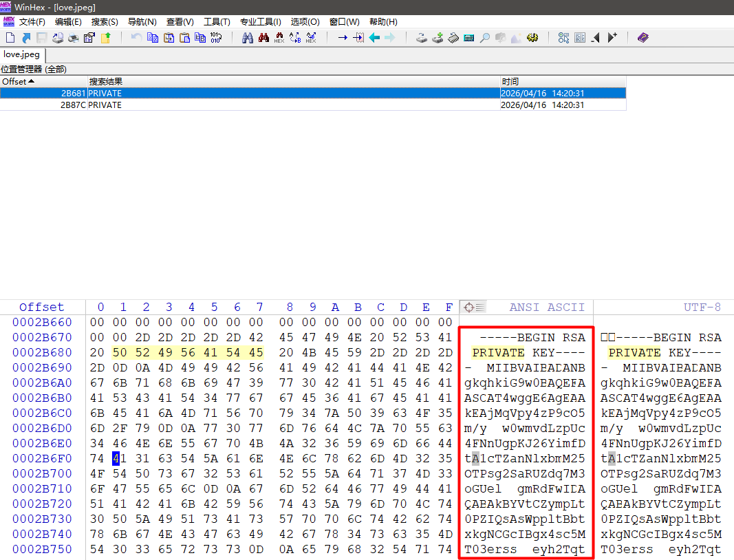Open the 专业工具(I) menu
The height and width of the screenshot is (560, 734).
pos(260,22)
